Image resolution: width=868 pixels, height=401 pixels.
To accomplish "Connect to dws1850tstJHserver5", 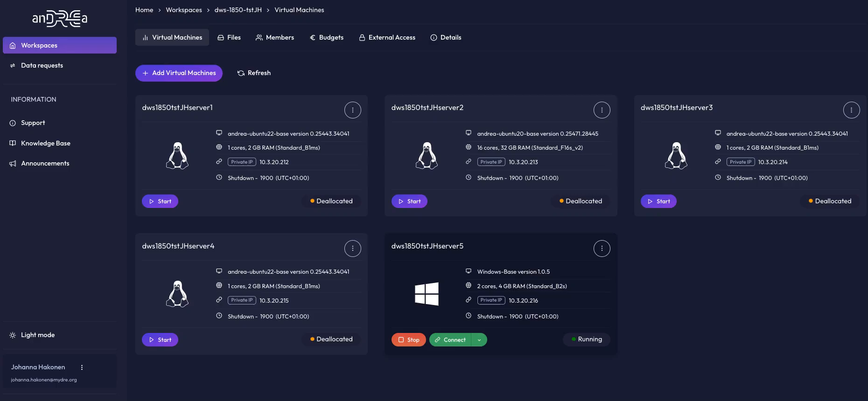I will pos(450,340).
